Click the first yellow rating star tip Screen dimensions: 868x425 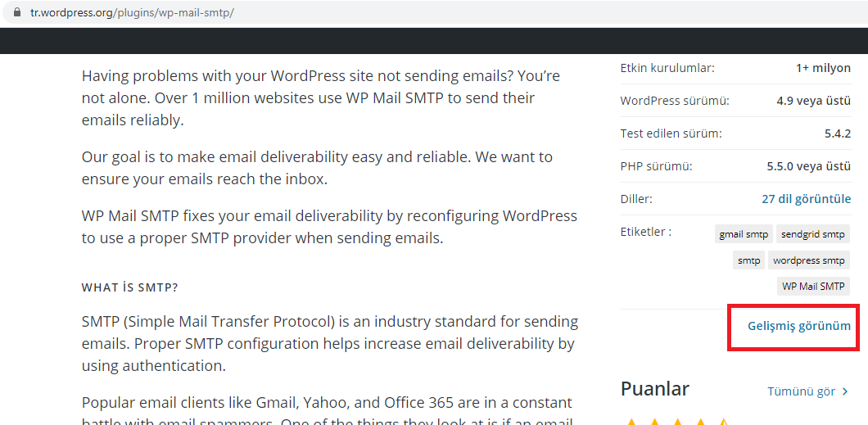[x=631, y=423]
